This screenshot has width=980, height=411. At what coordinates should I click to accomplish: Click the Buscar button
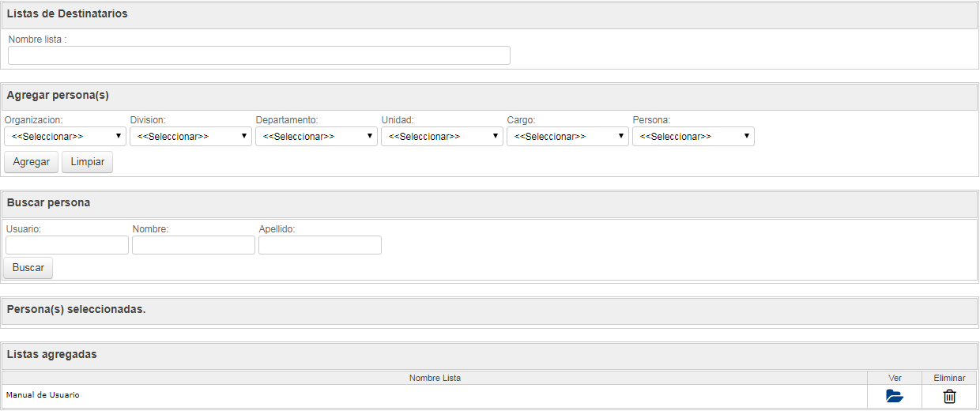tap(28, 267)
